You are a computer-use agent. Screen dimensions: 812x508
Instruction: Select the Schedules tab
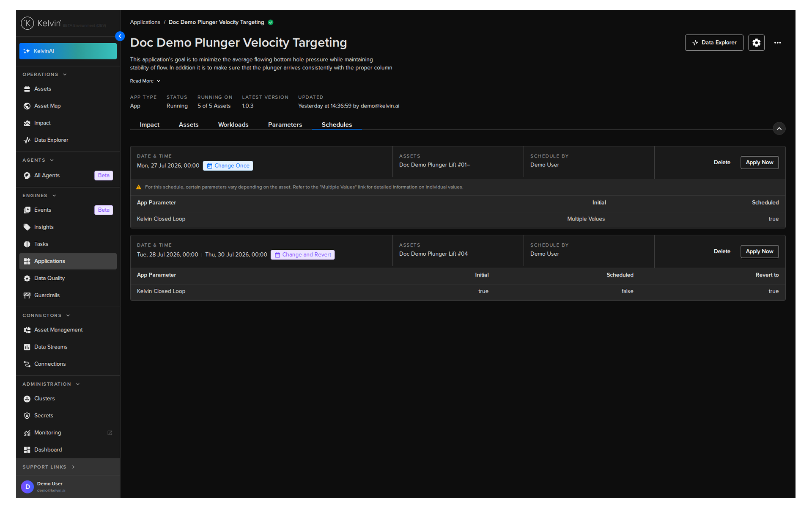click(337, 125)
